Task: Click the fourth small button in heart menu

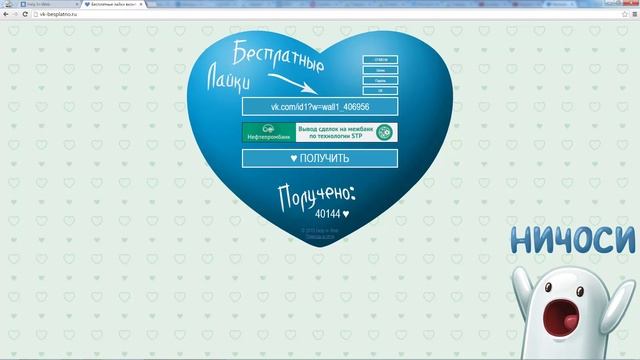Action: [x=380, y=91]
